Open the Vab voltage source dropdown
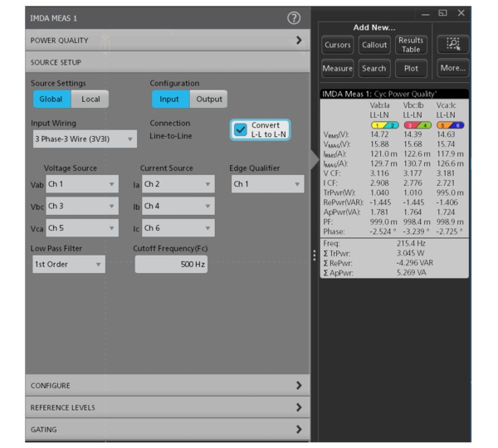Viewport: 498px width, 448px height. pyautogui.click(x=82, y=184)
